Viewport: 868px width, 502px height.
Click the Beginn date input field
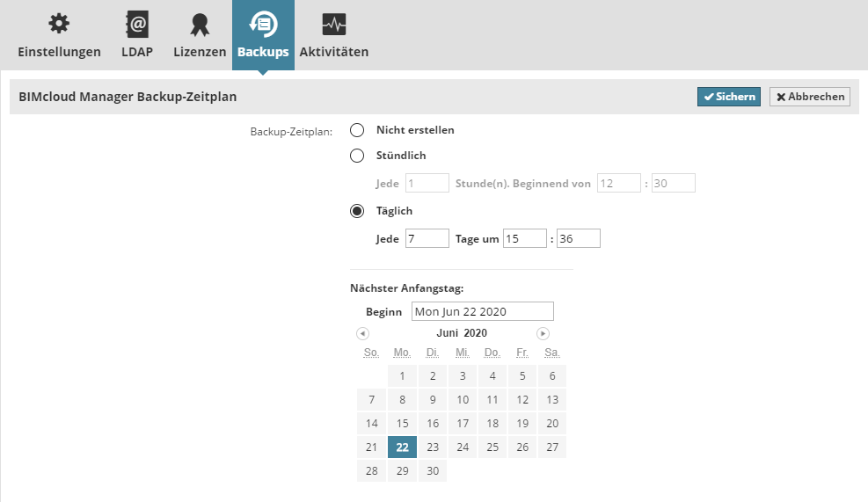point(484,311)
